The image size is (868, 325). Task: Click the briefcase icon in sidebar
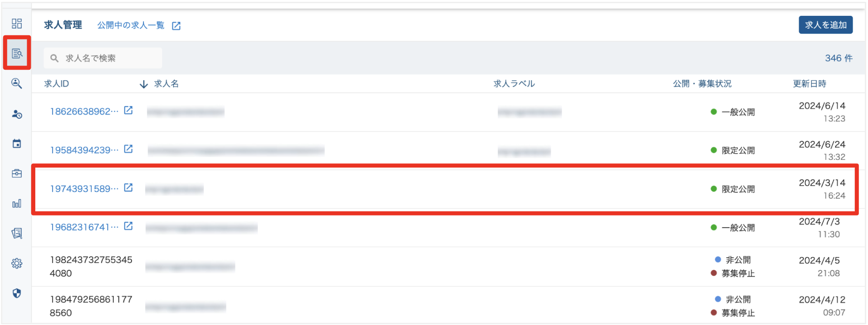17,174
